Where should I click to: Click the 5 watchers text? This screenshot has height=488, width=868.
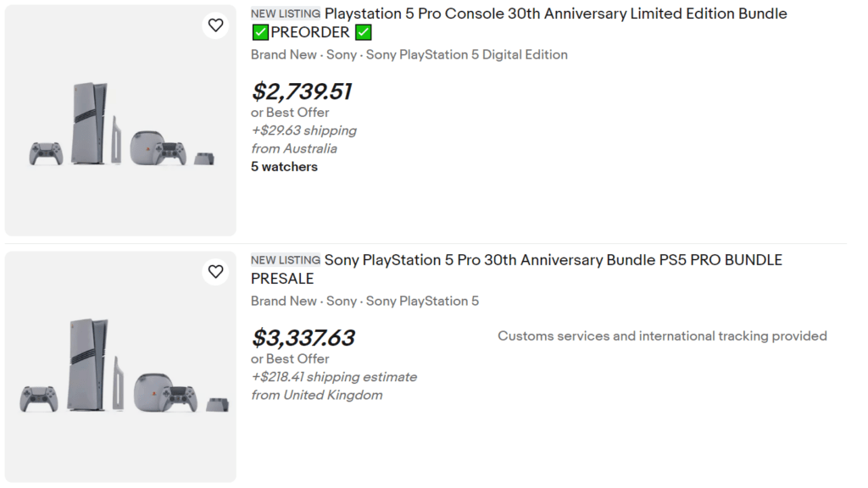point(285,166)
